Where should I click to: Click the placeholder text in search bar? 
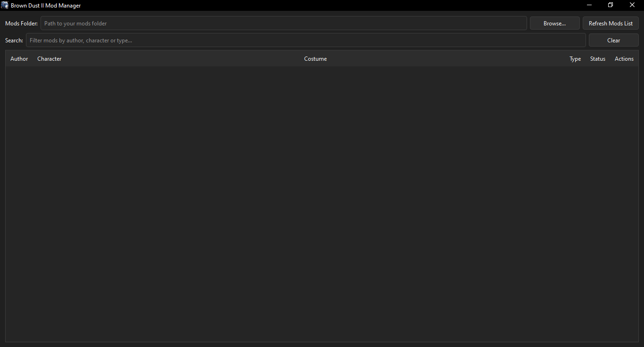tap(81, 40)
